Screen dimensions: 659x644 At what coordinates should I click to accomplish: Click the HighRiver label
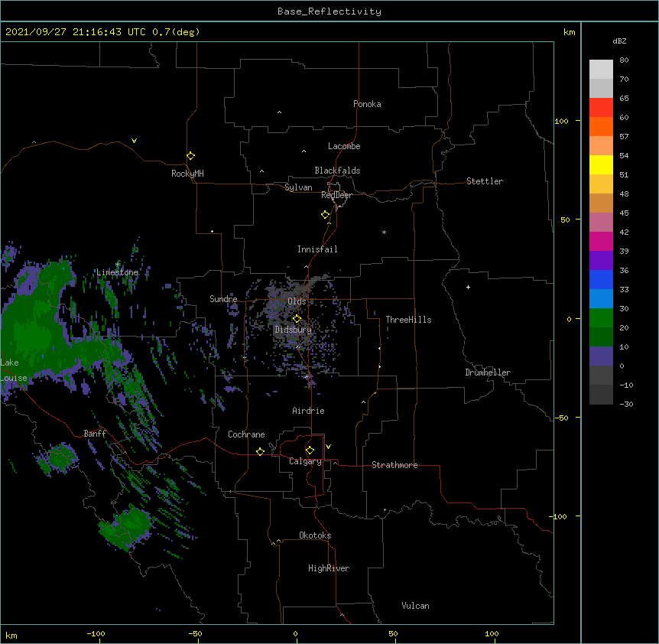(329, 568)
